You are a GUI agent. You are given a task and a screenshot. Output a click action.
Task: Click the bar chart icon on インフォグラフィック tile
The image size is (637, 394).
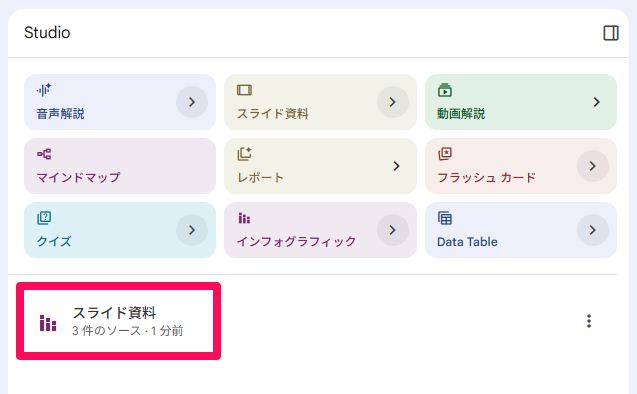click(x=244, y=218)
